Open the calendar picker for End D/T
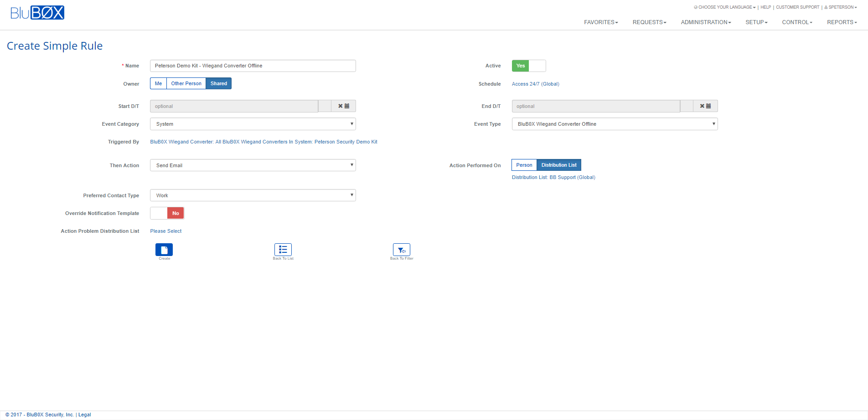The image size is (868, 420). click(x=709, y=106)
